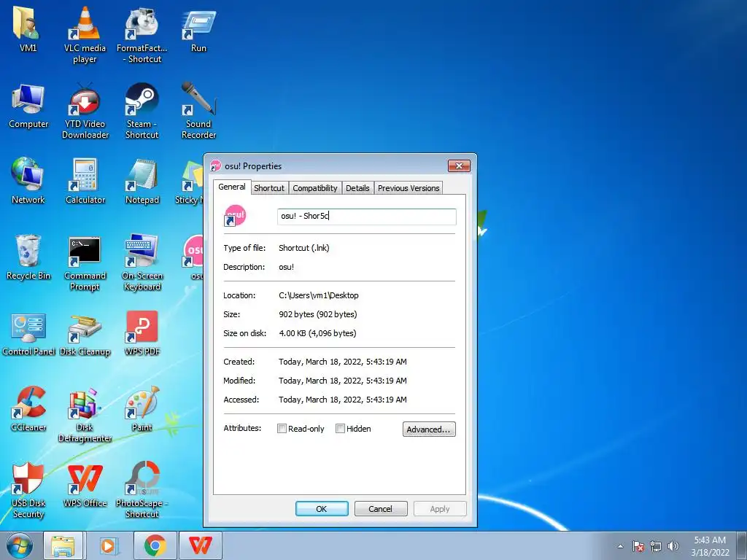Switch to the Shortcut tab
This screenshot has height=560, width=747.
(269, 188)
